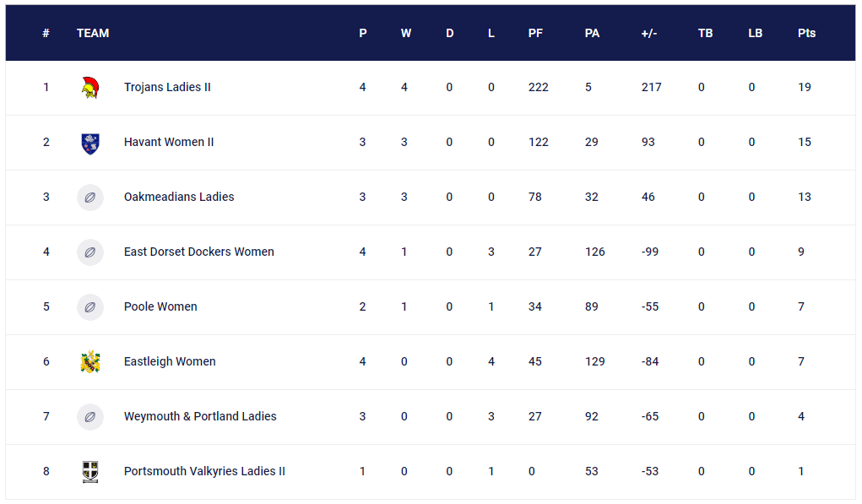Go to the Poole Women team name
This screenshot has width=862, height=504.
click(160, 307)
